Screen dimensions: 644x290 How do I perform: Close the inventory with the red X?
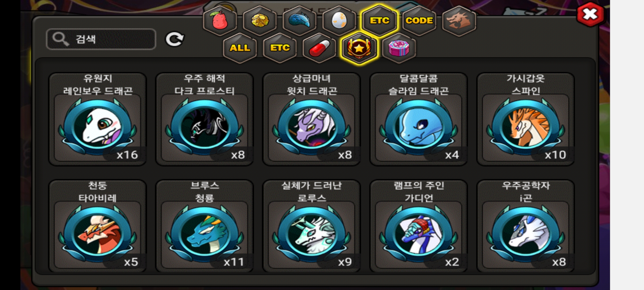tap(590, 14)
